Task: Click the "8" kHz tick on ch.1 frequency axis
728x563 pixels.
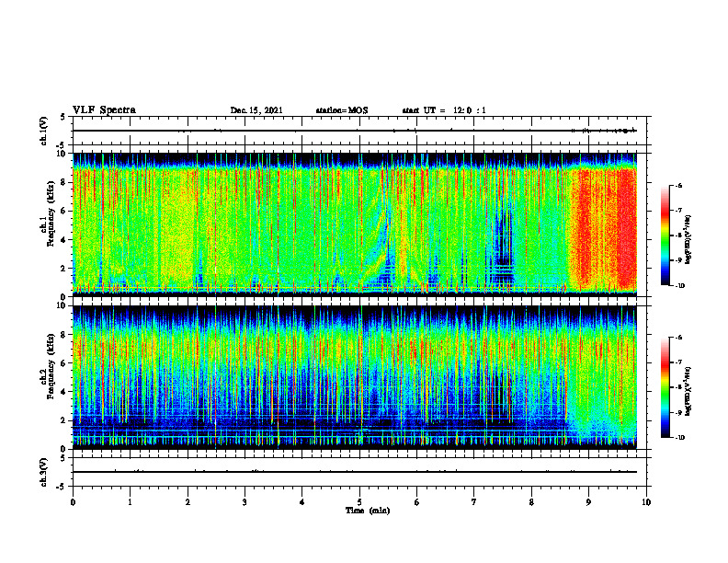Action: click(x=63, y=182)
